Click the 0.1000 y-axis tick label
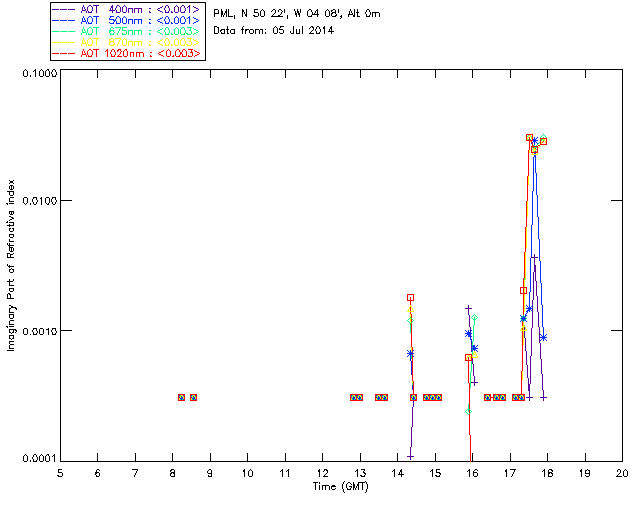Image resolution: width=640 pixels, height=512 pixels. pyautogui.click(x=40, y=73)
